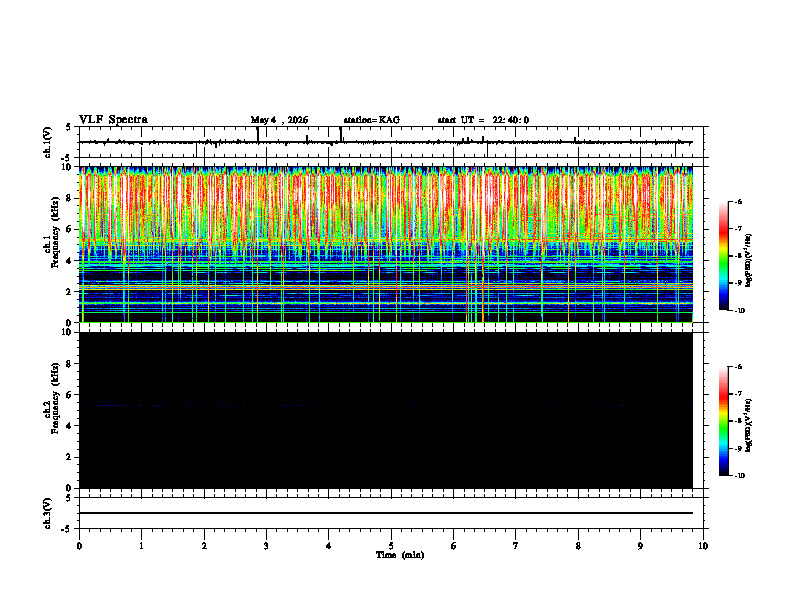
Task: Click the 0 minute tick on time axis
Action: click(79, 546)
